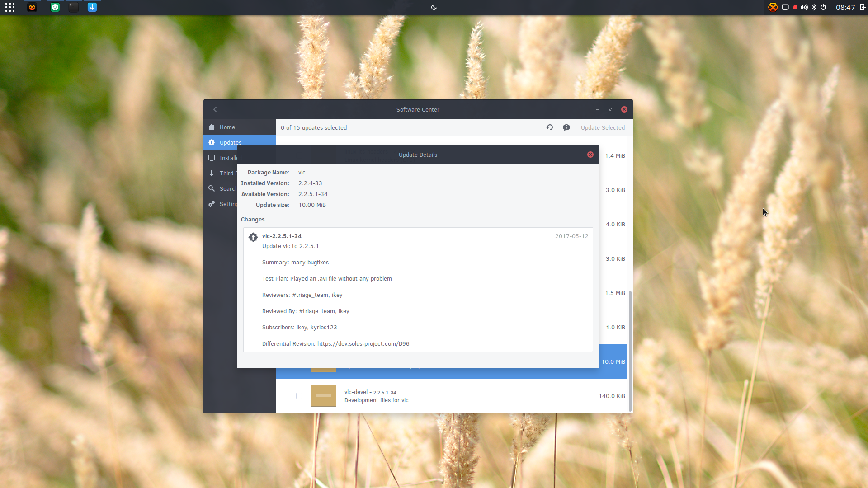Open the power menu icon
The width and height of the screenshot is (868, 488).
coord(823,7)
